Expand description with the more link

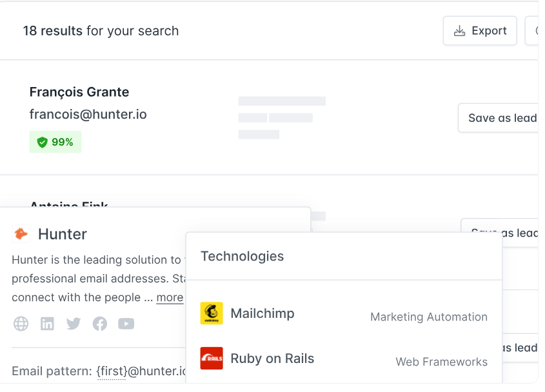click(170, 297)
